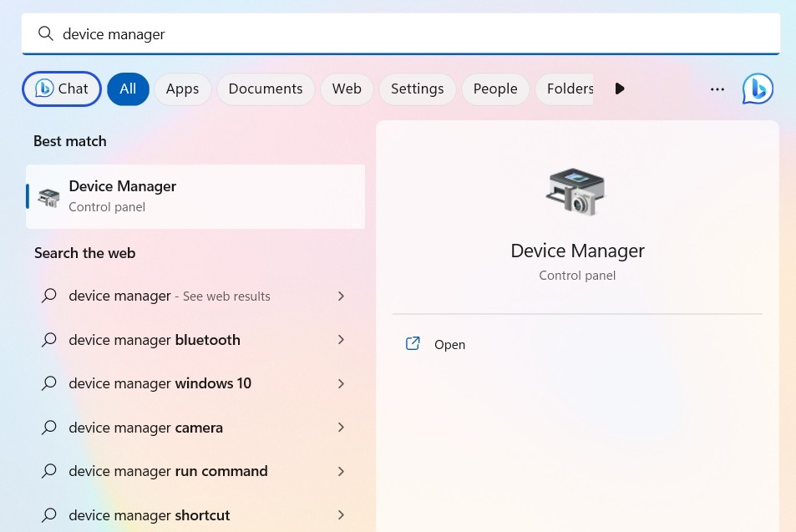Expand more filters with the play arrow

click(x=620, y=89)
